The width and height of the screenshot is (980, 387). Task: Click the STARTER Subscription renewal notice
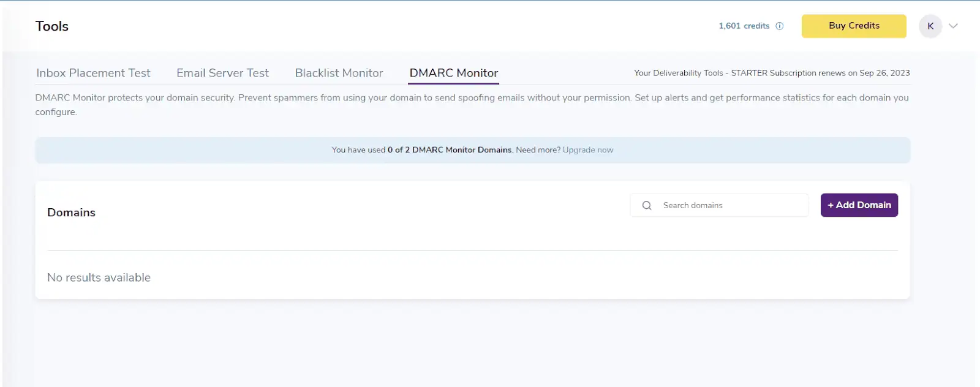[772, 73]
